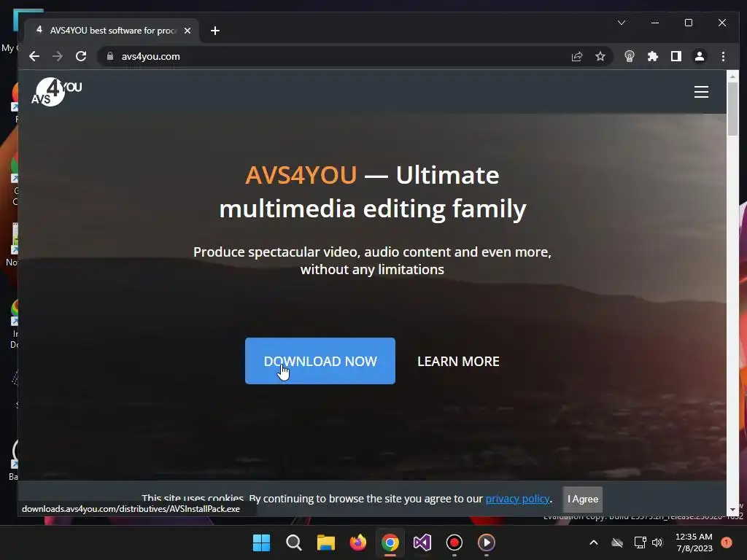Switch to Chrome in taskbar

[x=390, y=542]
